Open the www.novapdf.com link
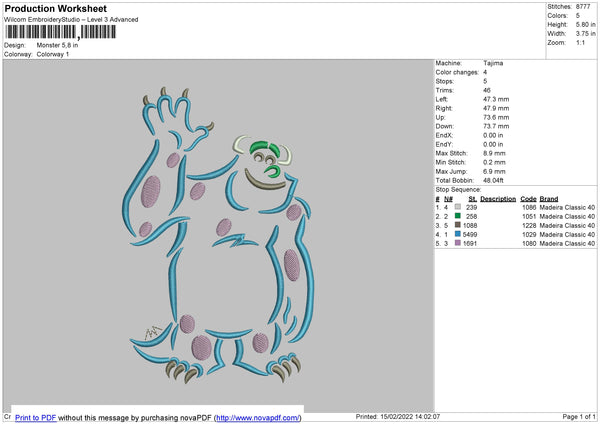 coord(258,417)
